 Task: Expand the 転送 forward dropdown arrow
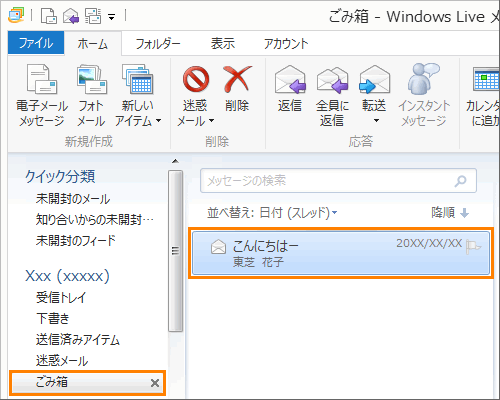pyautogui.click(x=376, y=120)
